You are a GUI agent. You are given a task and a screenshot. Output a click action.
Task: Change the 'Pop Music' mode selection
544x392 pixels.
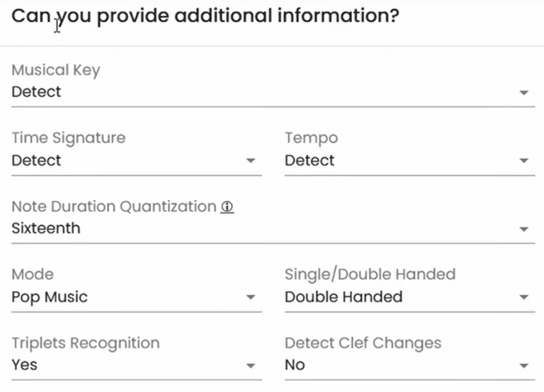(50, 297)
